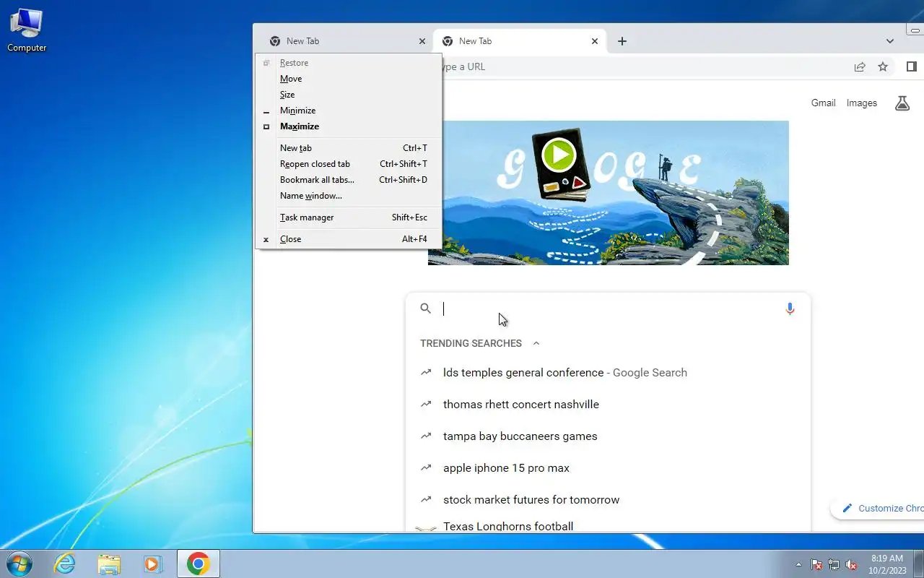The width and height of the screenshot is (924, 578).
Task: Select lds temples general conference suggestion
Action: (x=608, y=373)
